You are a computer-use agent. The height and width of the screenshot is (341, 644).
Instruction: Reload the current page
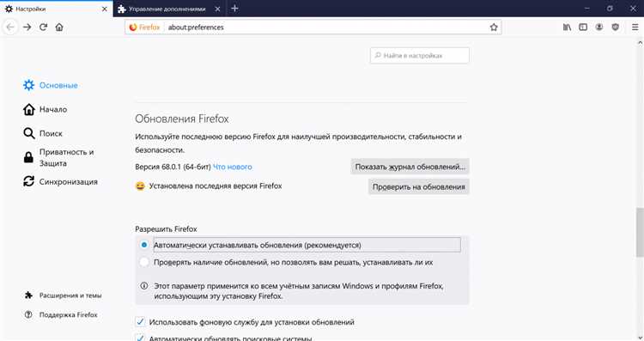point(43,27)
